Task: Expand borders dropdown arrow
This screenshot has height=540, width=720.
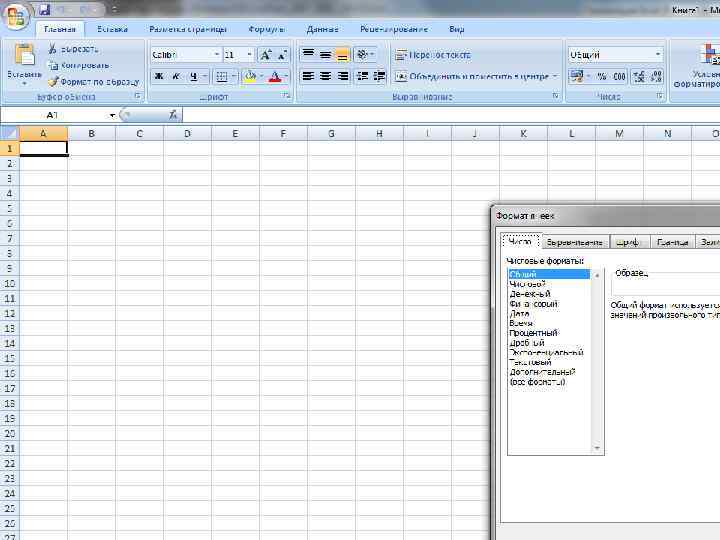Action: [234, 76]
